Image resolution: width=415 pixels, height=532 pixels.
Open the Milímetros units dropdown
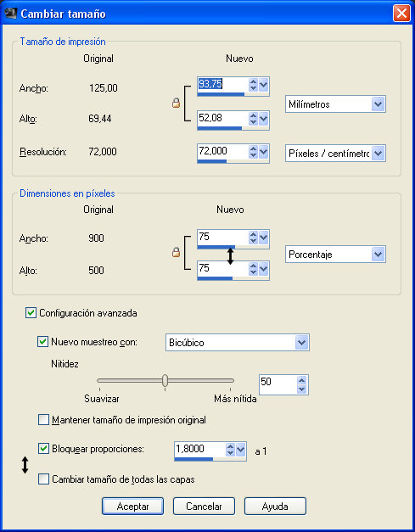335,104
